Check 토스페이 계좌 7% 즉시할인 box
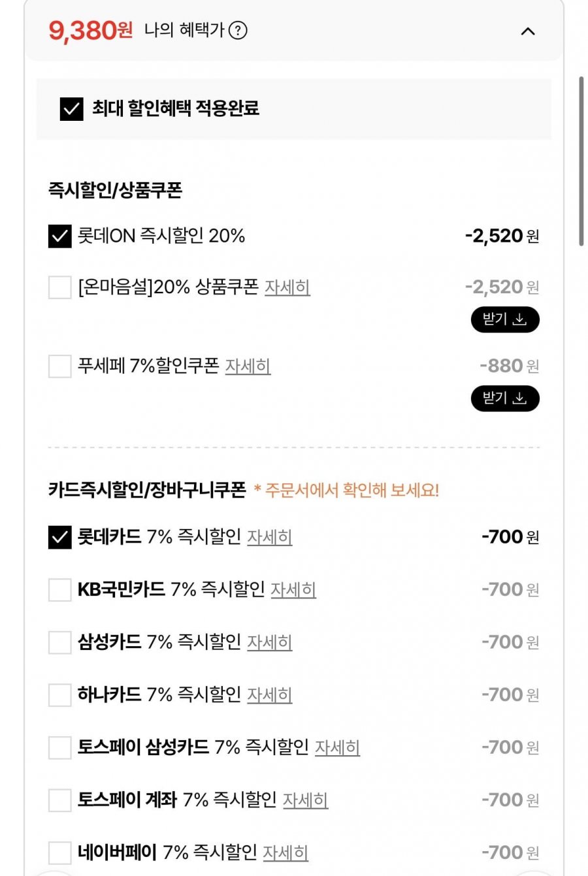This screenshot has height=876, width=588. (59, 800)
